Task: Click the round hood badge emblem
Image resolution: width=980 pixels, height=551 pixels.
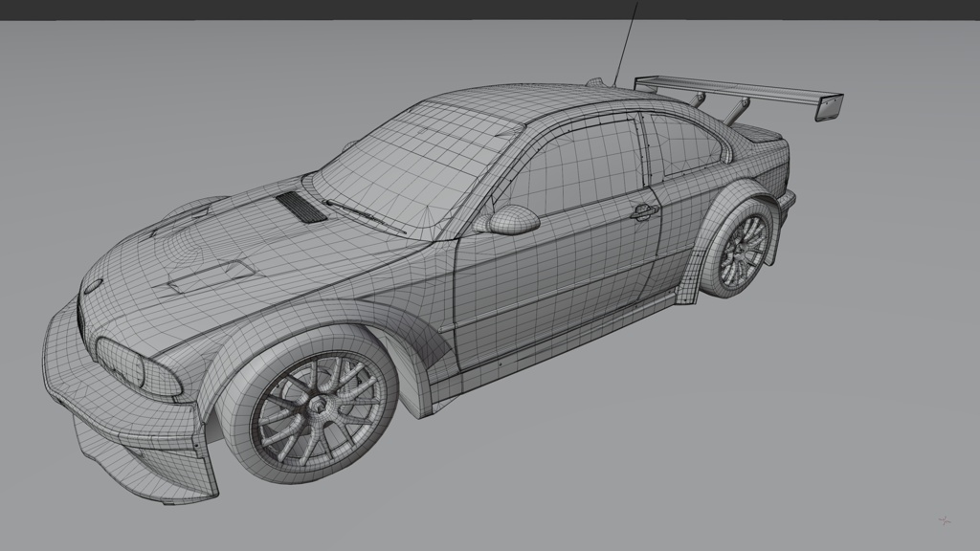Action: pos(93,286)
